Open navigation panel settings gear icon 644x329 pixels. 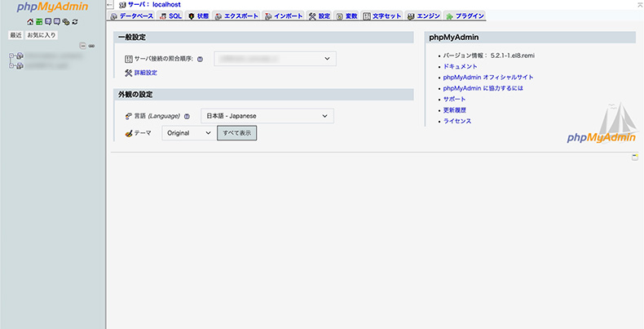tap(66, 21)
